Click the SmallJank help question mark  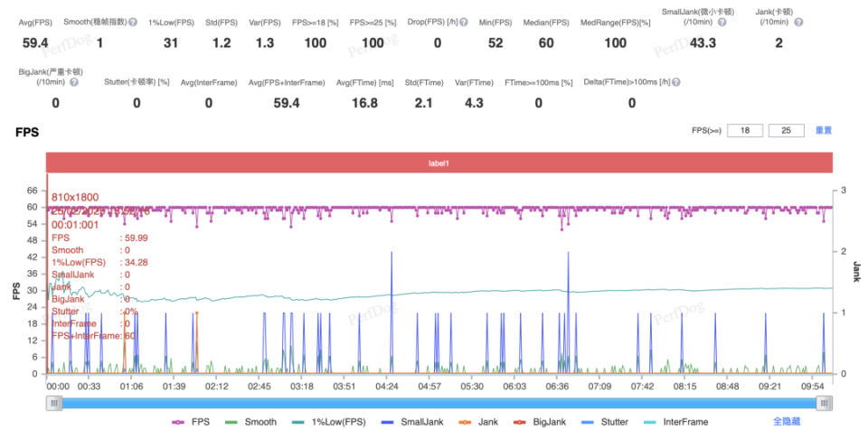pos(722,23)
